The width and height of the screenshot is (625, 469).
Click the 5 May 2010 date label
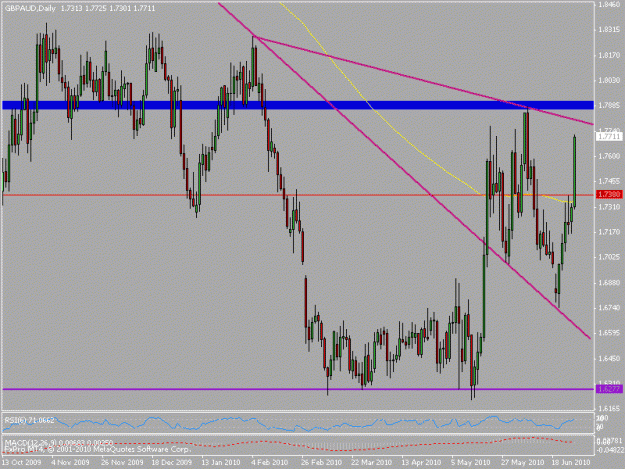(471, 463)
